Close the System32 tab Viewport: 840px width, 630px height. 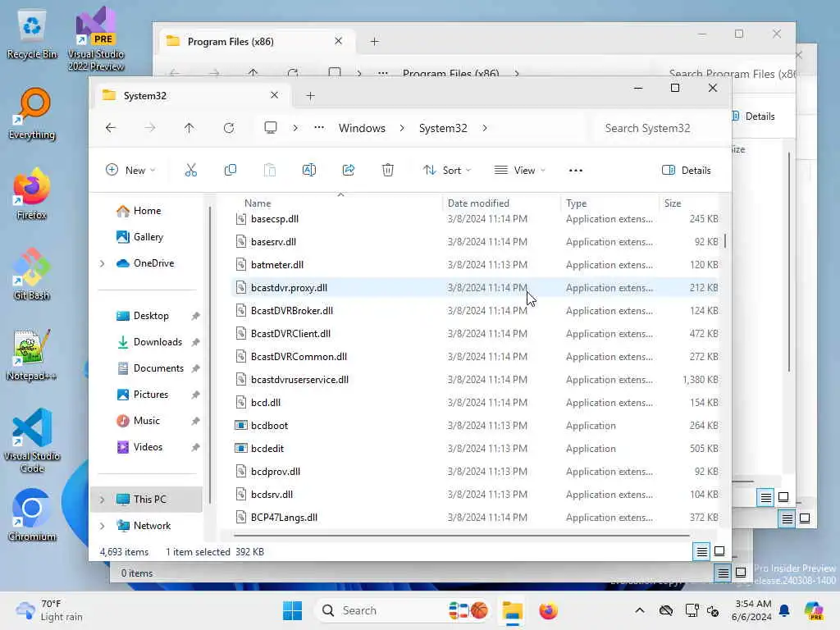click(274, 95)
